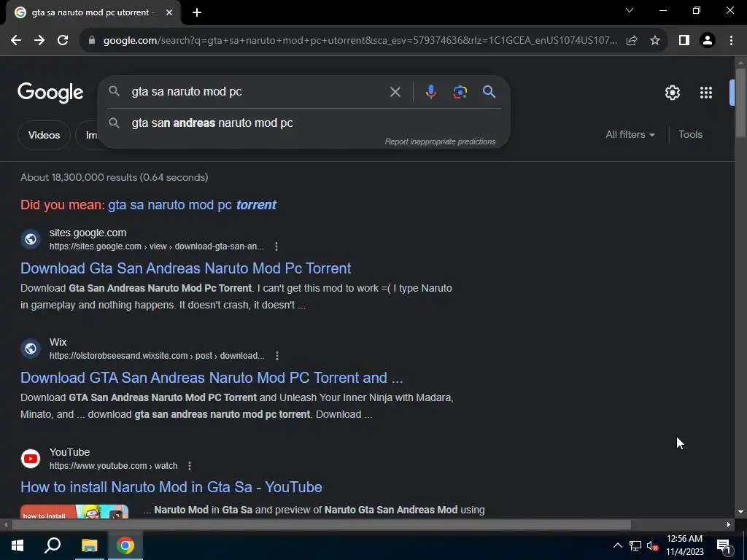
Task: Go to the Google logo homepage
Action: (50, 93)
